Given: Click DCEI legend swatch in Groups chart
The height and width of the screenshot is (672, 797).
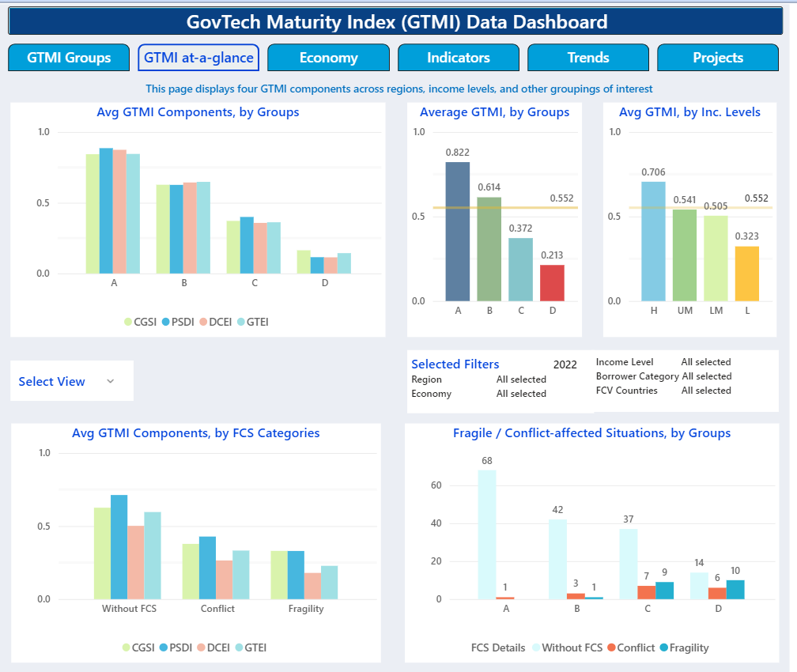Looking at the screenshot, I should click(203, 322).
